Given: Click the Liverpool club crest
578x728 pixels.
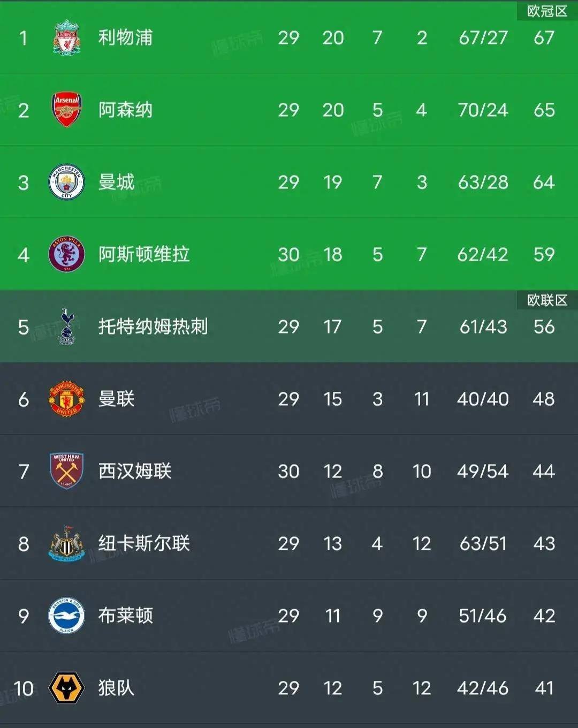Looking at the screenshot, I should (66, 37).
